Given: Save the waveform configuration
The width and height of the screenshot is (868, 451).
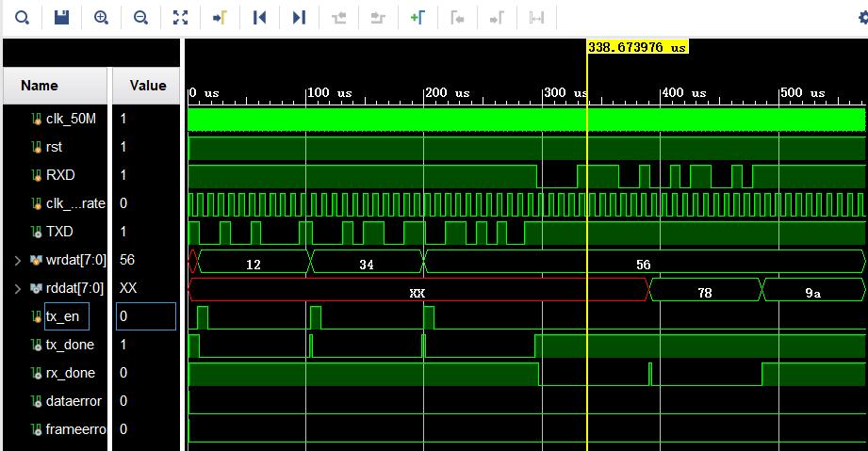Looking at the screenshot, I should (x=61, y=18).
